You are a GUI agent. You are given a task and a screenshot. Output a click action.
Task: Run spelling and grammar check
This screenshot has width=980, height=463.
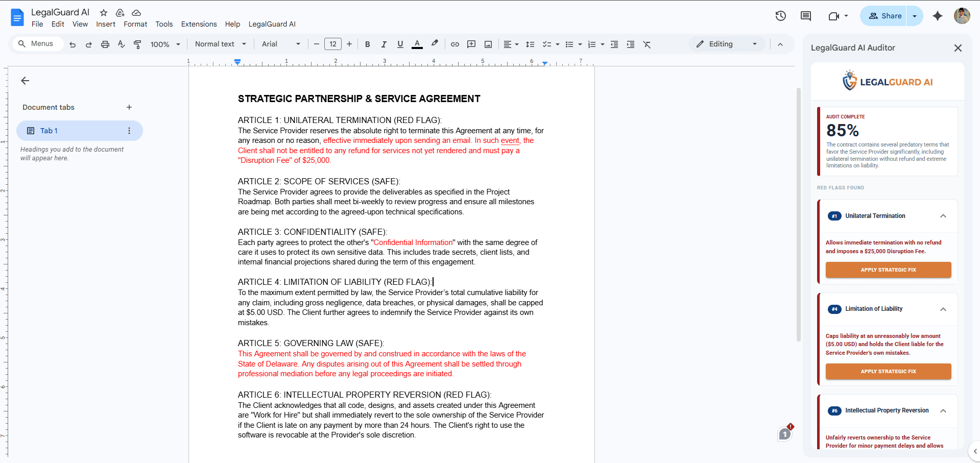tap(122, 44)
